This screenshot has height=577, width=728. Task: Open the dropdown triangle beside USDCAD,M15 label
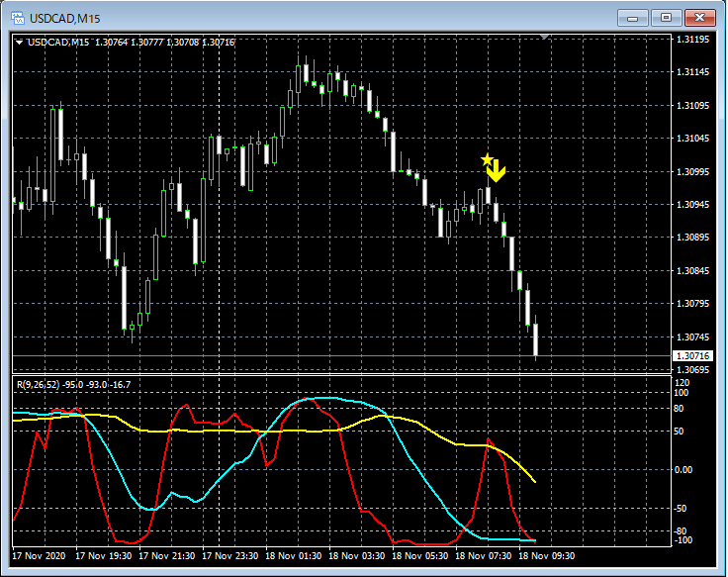click(20, 42)
